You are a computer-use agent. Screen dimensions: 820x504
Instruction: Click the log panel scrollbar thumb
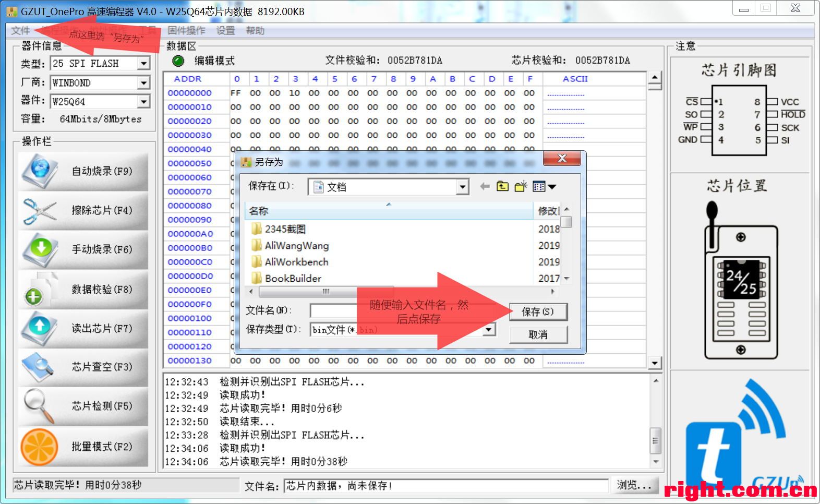click(x=656, y=441)
